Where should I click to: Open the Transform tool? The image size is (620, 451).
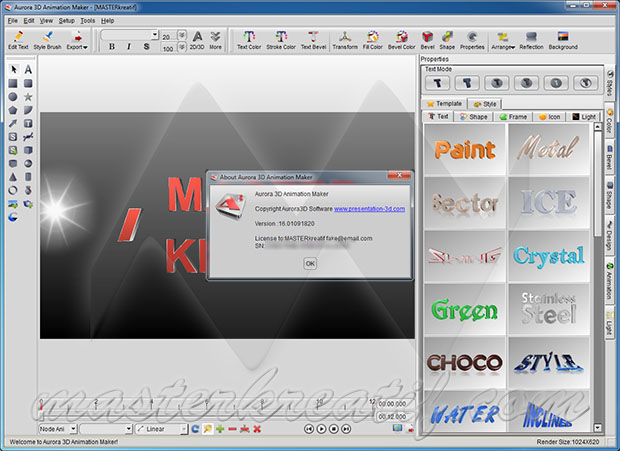[x=345, y=40]
